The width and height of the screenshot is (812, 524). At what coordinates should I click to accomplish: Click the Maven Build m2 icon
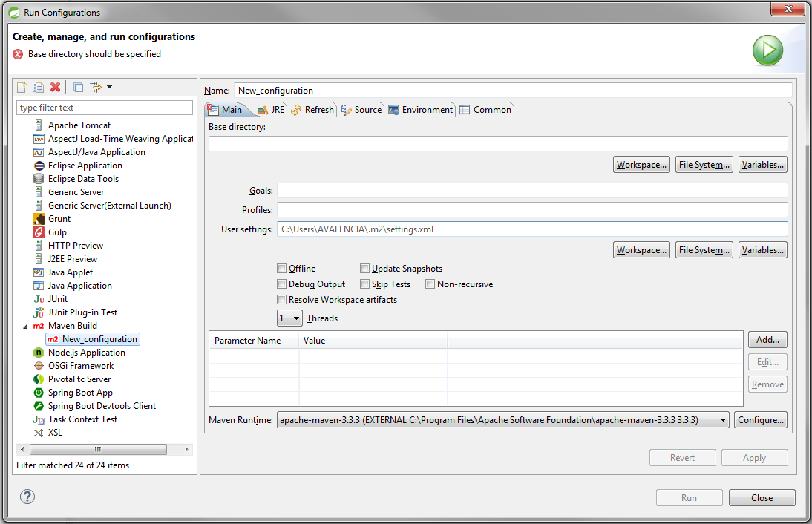coord(39,326)
